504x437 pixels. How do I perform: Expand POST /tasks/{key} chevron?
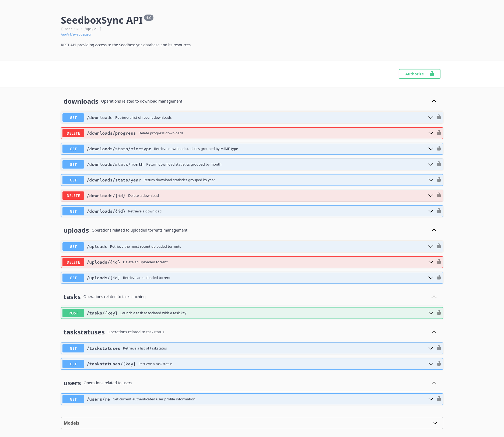click(431, 313)
